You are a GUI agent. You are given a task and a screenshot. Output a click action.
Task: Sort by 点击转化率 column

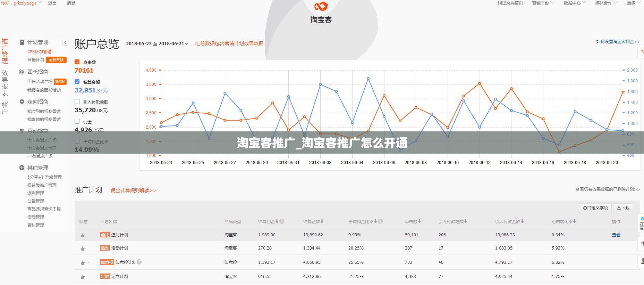pyautogui.click(x=564, y=221)
